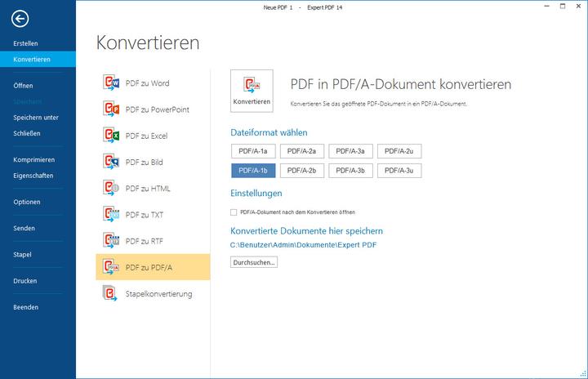Screen dimensions: 588x379
Task: Click the output folder path link
Action: [303, 245]
